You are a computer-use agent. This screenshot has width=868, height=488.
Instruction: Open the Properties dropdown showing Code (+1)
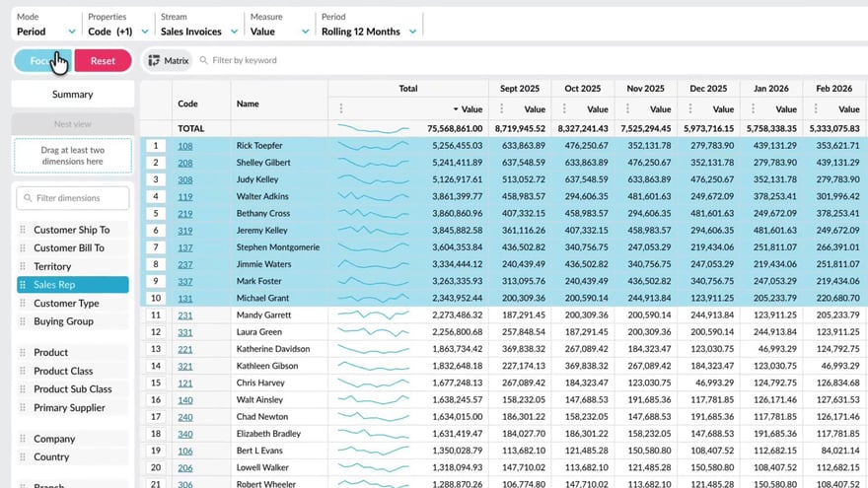point(118,26)
